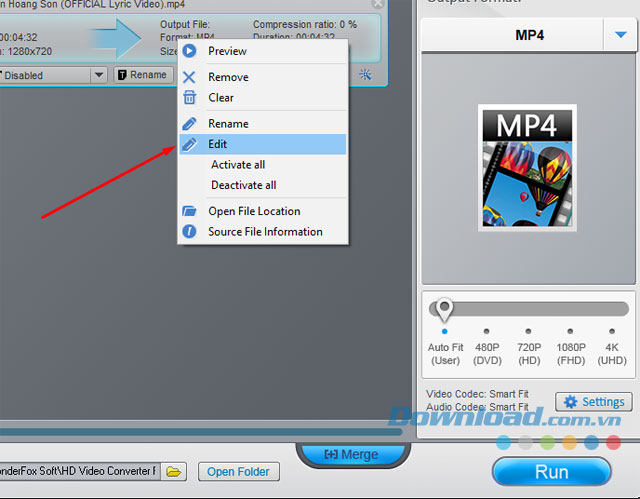The width and height of the screenshot is (640, 499).
Task: Click the output folder path field
Action: (x=80, y=471)
